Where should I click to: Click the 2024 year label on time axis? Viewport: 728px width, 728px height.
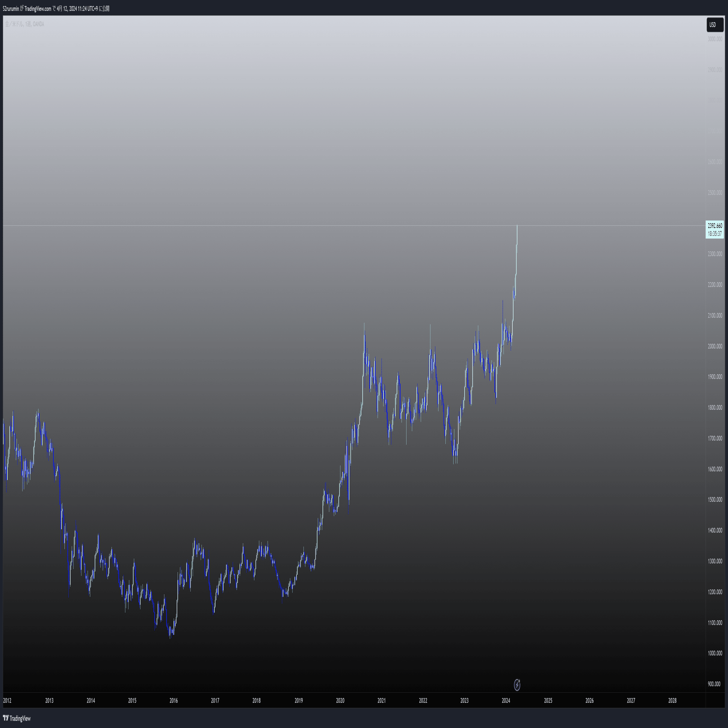506,701
